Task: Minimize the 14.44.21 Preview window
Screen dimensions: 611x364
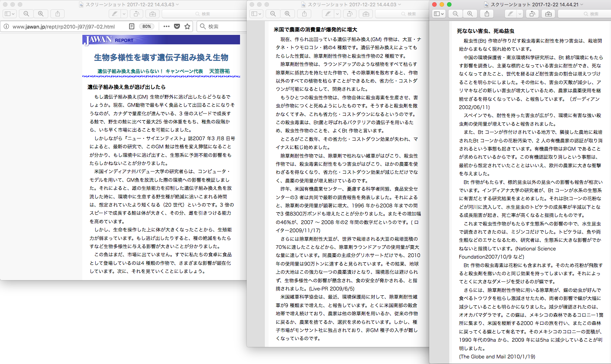Action: point(442,4)
